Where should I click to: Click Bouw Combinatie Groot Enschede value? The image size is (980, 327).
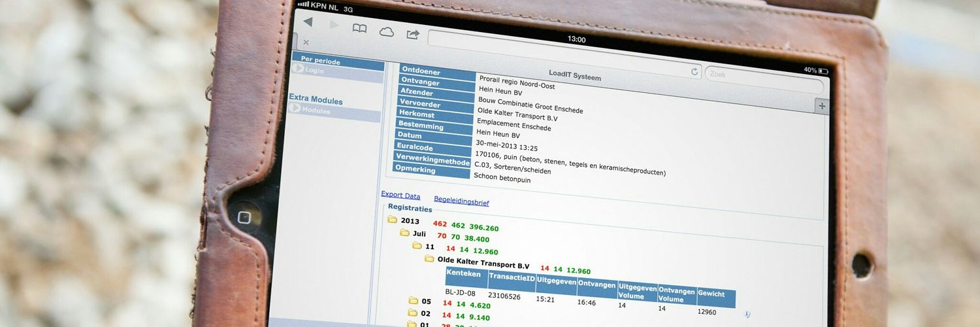pos(531,105)
